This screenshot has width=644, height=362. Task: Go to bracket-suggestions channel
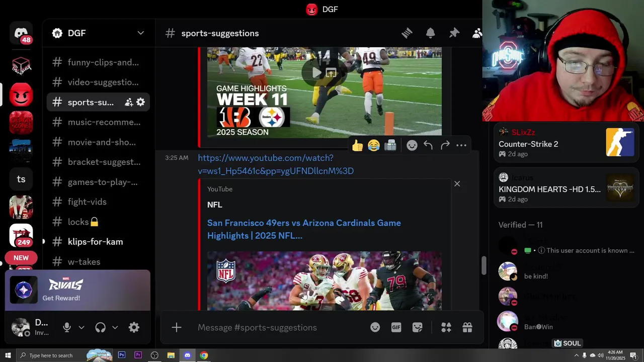(x=98, y=162)
